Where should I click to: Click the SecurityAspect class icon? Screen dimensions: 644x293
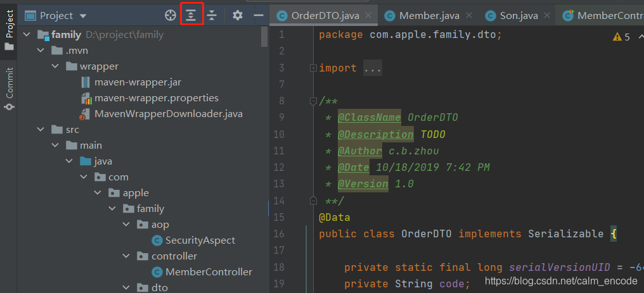coord(157,240)
